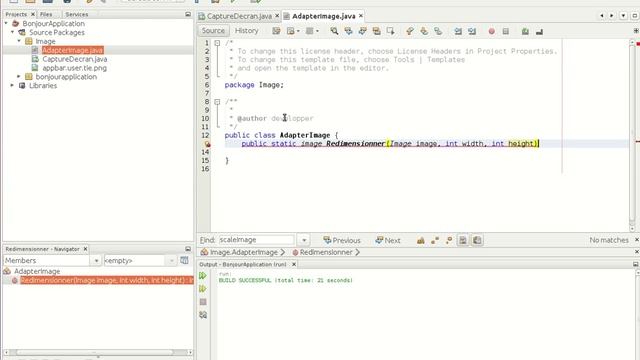Viewport: 640px width, 360px height.
Task: Toggle Match Case in find bar
Action: tap(421, 240)
